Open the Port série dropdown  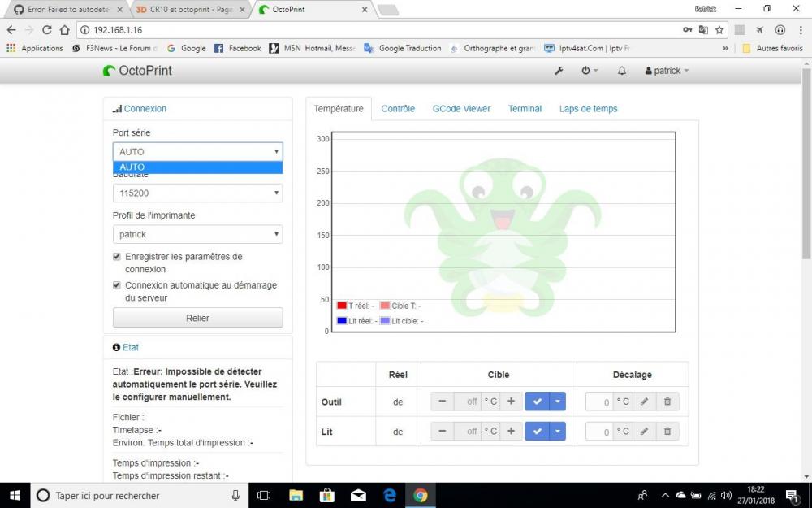click(198, 151)
